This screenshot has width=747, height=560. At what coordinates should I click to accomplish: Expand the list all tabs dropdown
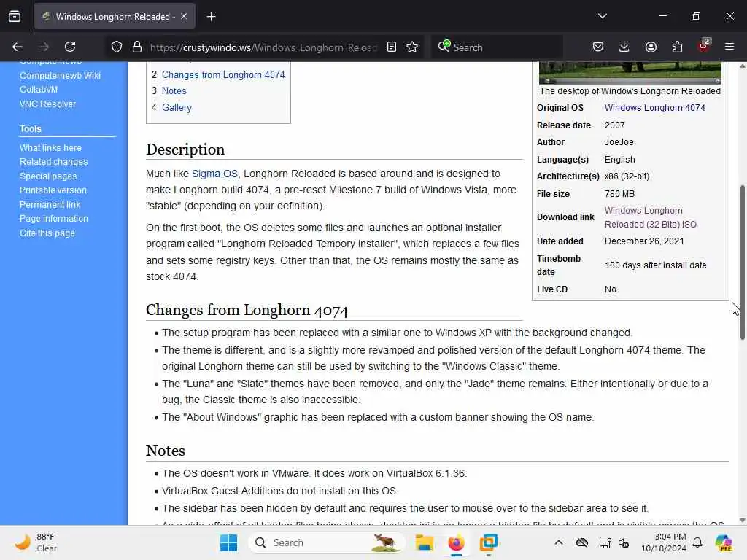pos(602,16)
